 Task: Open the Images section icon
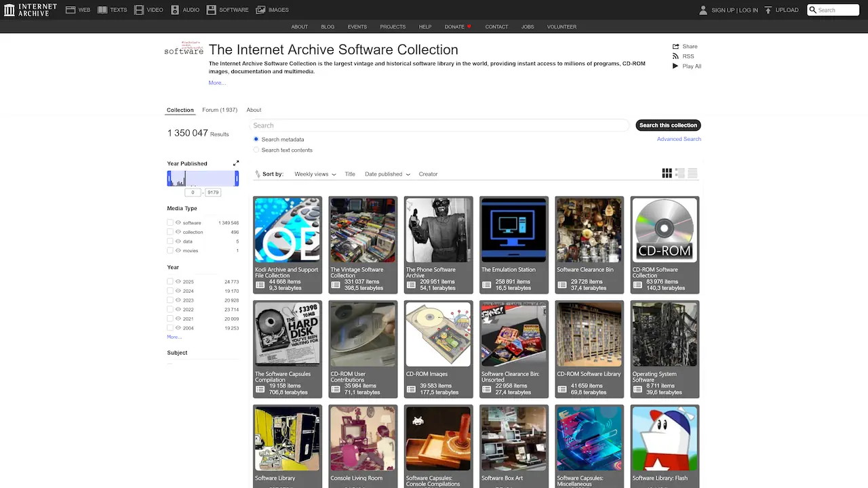click(x=259, y=9)
